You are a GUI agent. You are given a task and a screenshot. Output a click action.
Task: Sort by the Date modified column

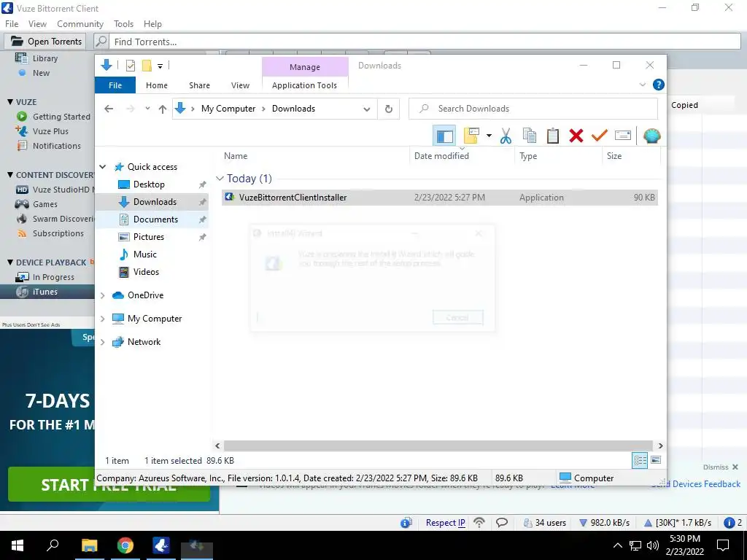[462, 156]
